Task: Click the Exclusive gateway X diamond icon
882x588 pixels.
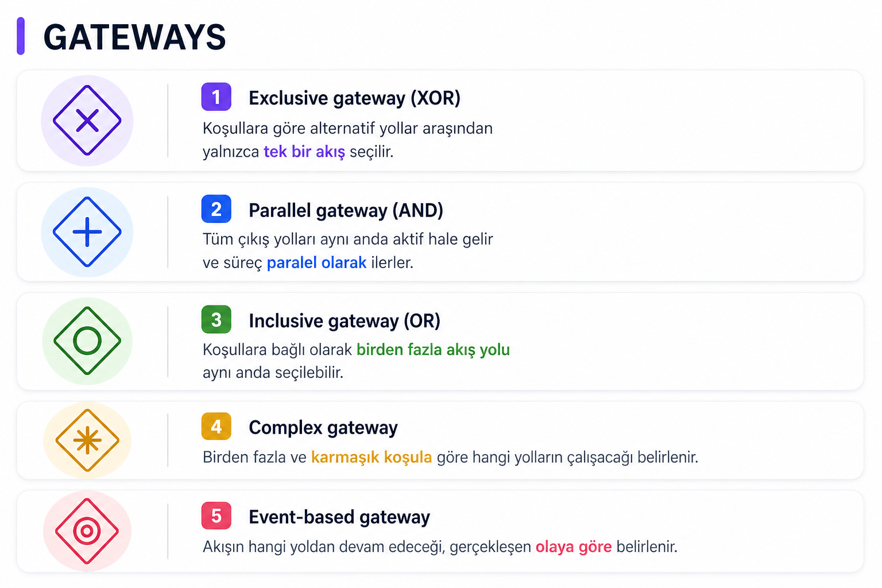Action: (x=87, y=121)
